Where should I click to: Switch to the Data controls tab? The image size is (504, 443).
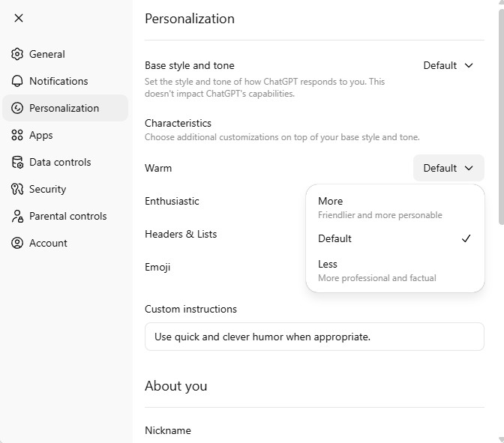[60, 162]
